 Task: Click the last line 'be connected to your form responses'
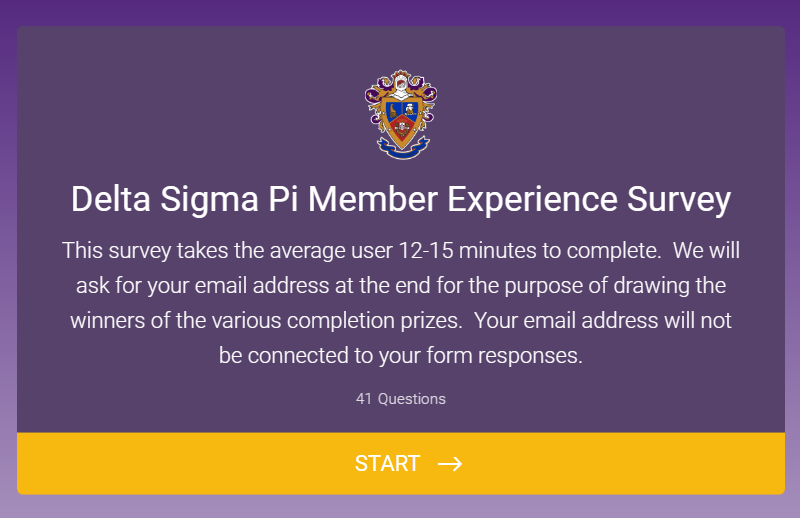(x=401, y=356)
